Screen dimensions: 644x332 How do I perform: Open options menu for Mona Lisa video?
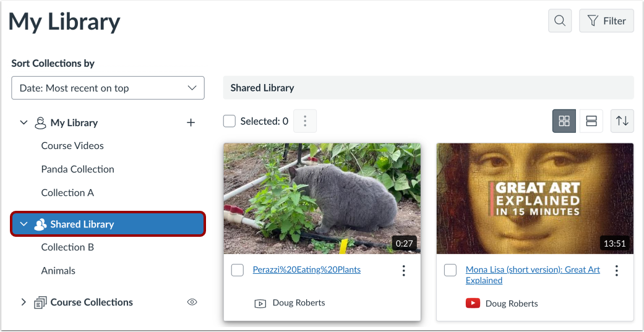point(617,270)
